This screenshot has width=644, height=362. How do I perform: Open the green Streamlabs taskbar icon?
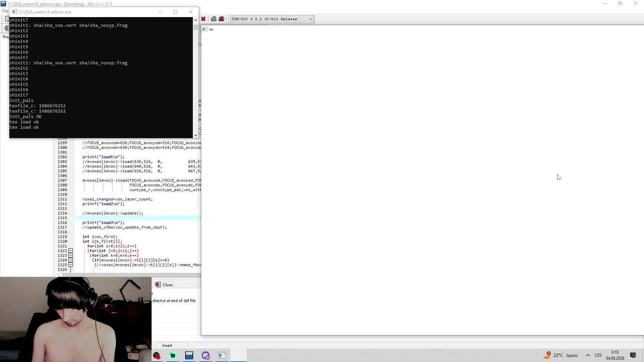173,355
